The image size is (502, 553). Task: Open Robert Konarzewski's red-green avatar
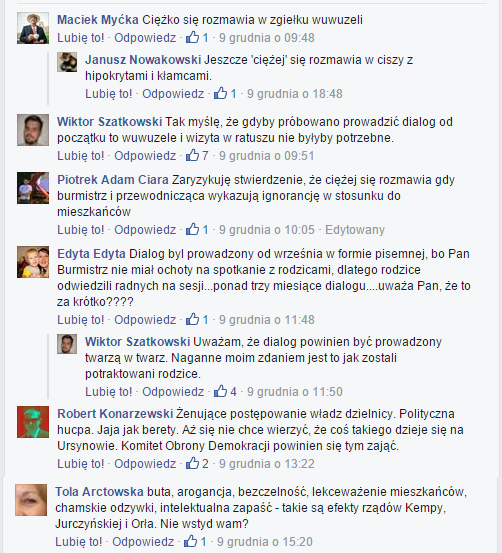click(x=33, y=422)
